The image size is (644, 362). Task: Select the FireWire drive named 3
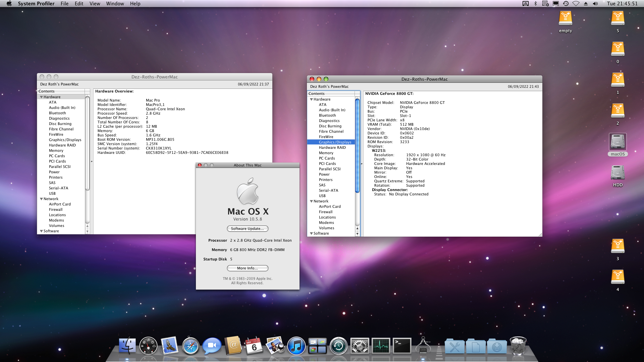618,246
